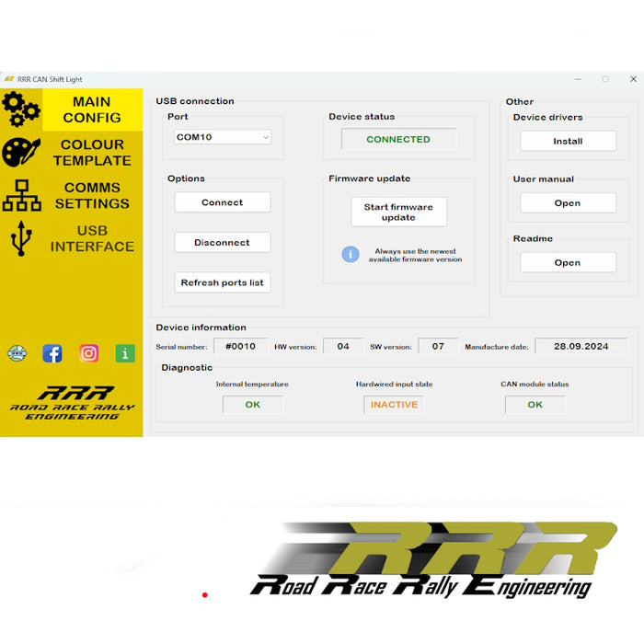Click the round RRR website badge icon
Viewport: 644px width, 644px height.
pos(17,353)
